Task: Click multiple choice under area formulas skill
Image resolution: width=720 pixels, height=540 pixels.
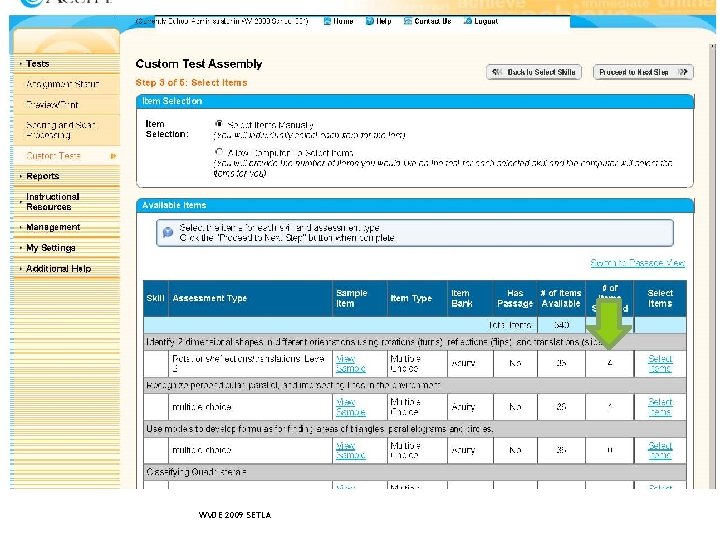Action: [x=202, y=450]
